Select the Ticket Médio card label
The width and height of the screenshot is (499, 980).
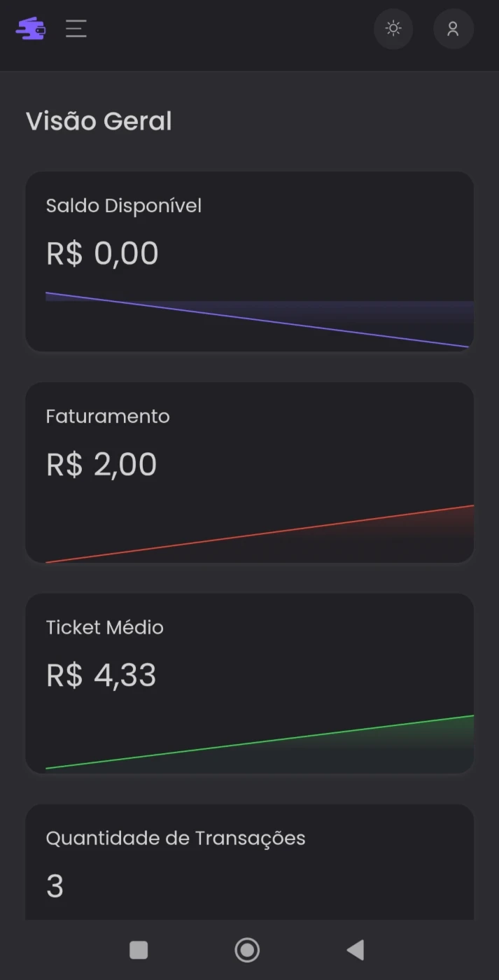(105, 627)
